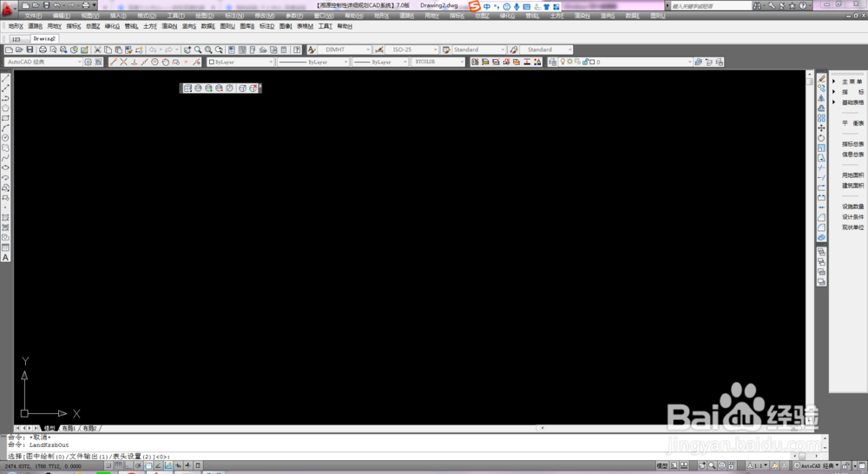The height and width of the screenshot is (474, 868).
Task: Click the AutoCAD application logo button
Action: (8, 9)
